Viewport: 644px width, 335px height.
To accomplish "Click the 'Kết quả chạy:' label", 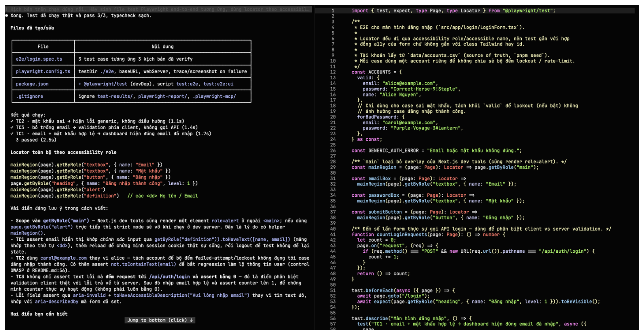I will (28, 115).
